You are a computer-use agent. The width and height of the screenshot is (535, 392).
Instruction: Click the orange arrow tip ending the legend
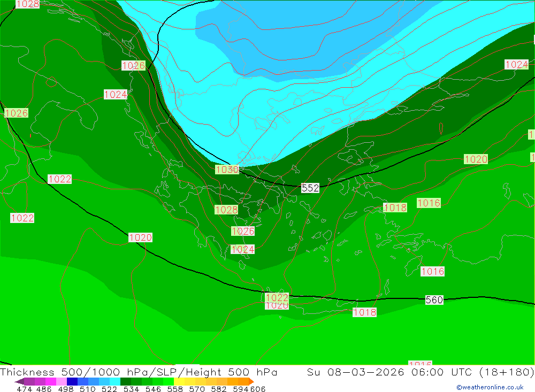pyautogui.click(x=251, y=381)
